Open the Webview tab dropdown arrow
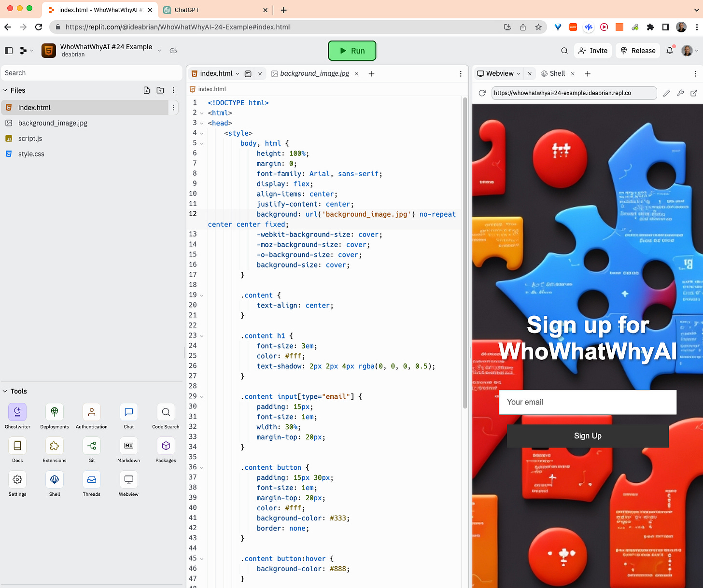Screen dimensions: 703x588 click(x=519, y=74)
